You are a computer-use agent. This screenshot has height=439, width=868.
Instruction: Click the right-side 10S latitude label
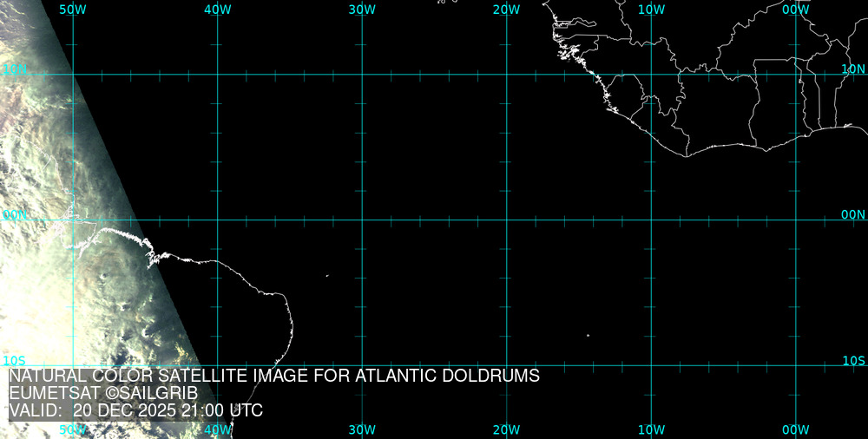[853, 360]
